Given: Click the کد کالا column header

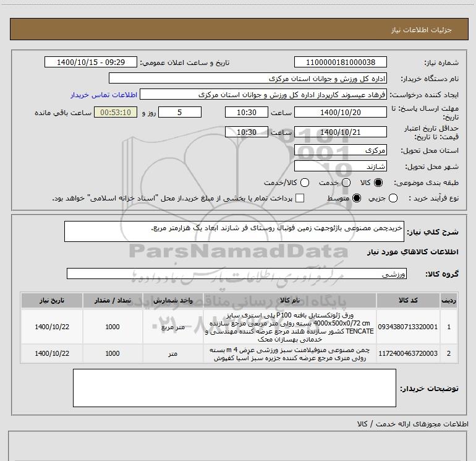Looking at the screenshot, I should [408, 300].
